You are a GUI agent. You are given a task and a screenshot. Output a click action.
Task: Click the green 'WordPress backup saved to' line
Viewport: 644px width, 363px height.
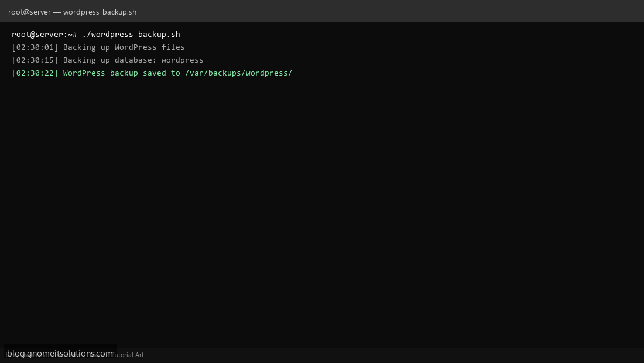point(152,73)
